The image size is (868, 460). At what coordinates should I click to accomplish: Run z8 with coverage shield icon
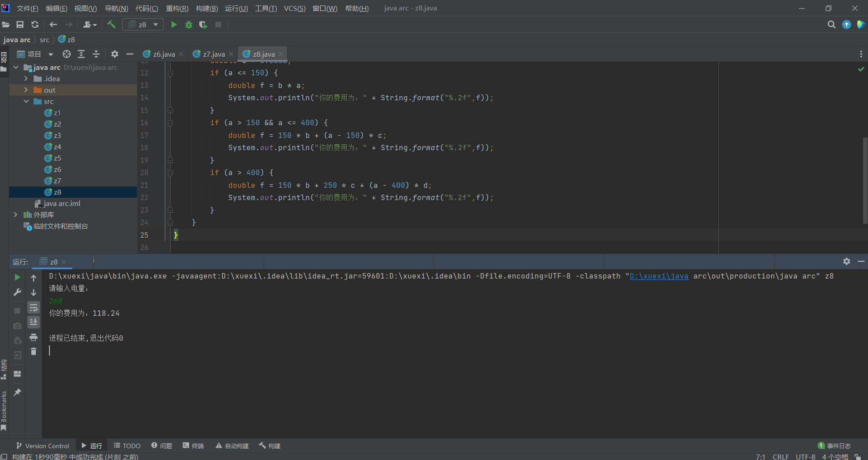[203, 24]
